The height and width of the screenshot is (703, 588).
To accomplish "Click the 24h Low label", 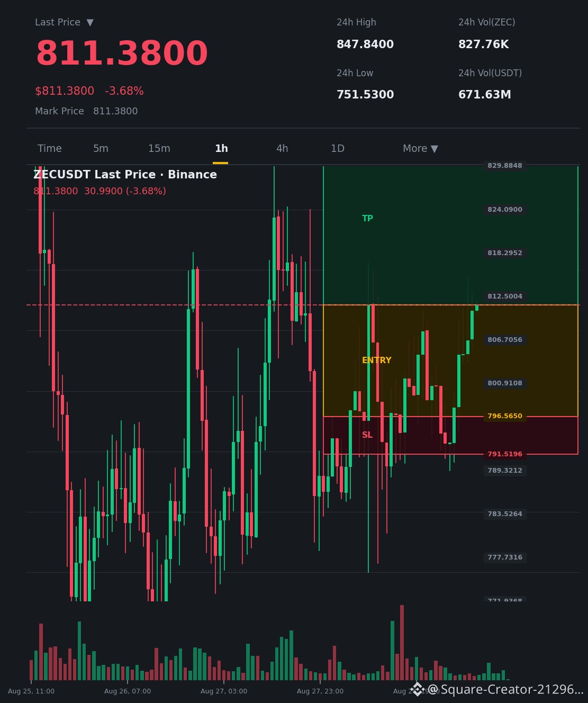I will tap(355, 73).
